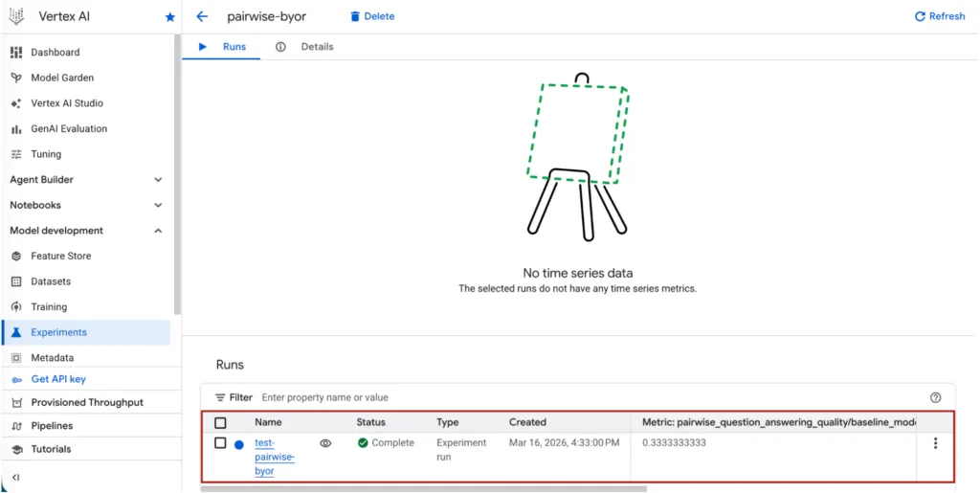Viewport: 980px width, 493px height.
Task: Open the GenAI Evaluation menu item
Action: tap(69, 129)
